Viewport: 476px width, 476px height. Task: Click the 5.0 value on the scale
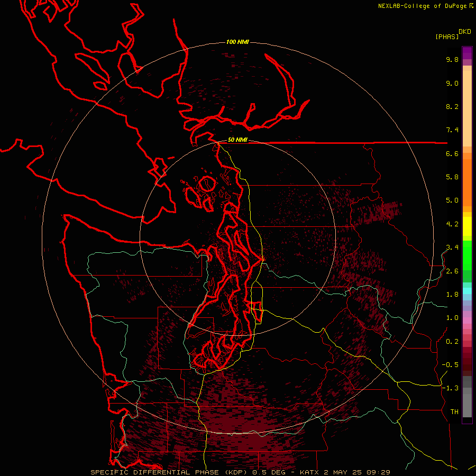point(452,200)
